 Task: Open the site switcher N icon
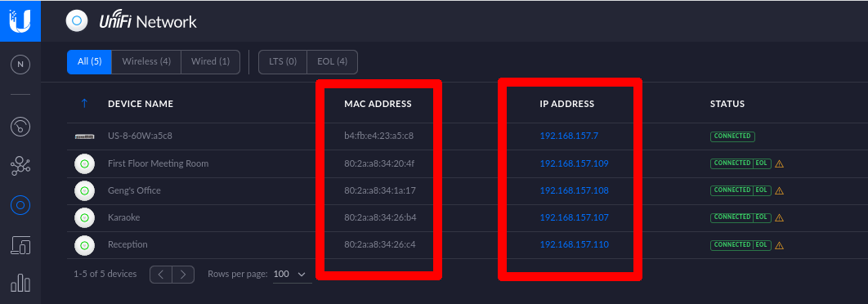coord(20,65)
